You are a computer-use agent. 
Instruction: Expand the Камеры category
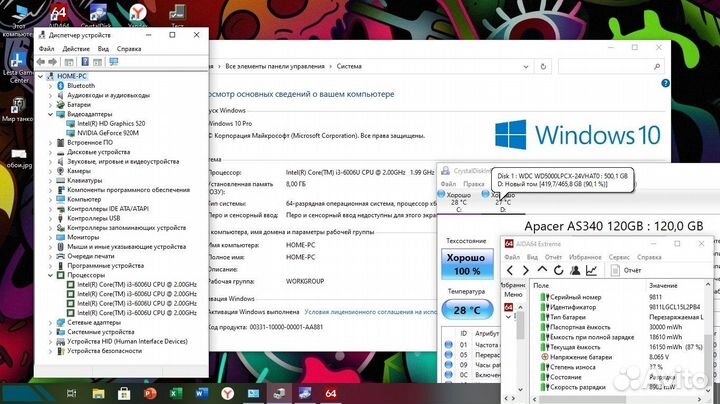click(x=51, y=171)
